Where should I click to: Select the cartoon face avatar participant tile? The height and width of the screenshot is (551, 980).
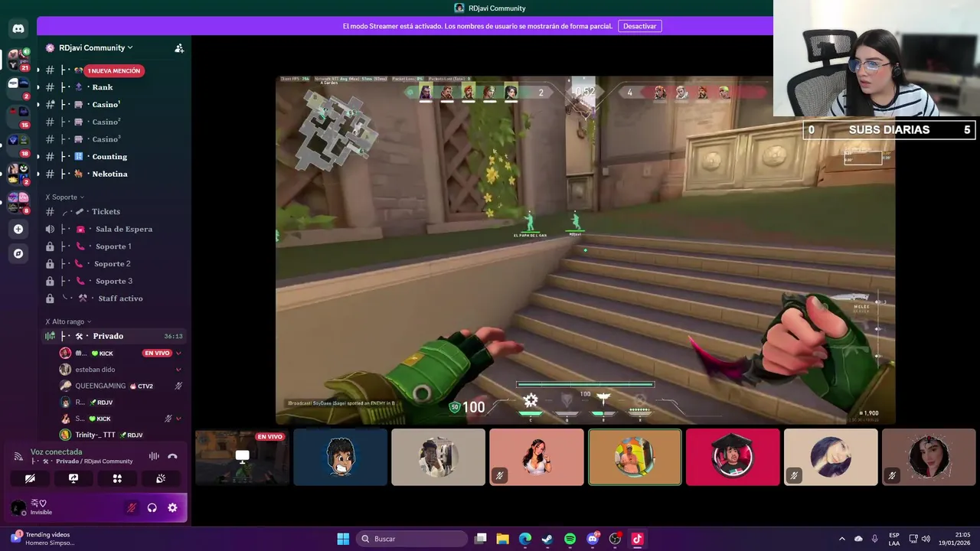point(341,457)
